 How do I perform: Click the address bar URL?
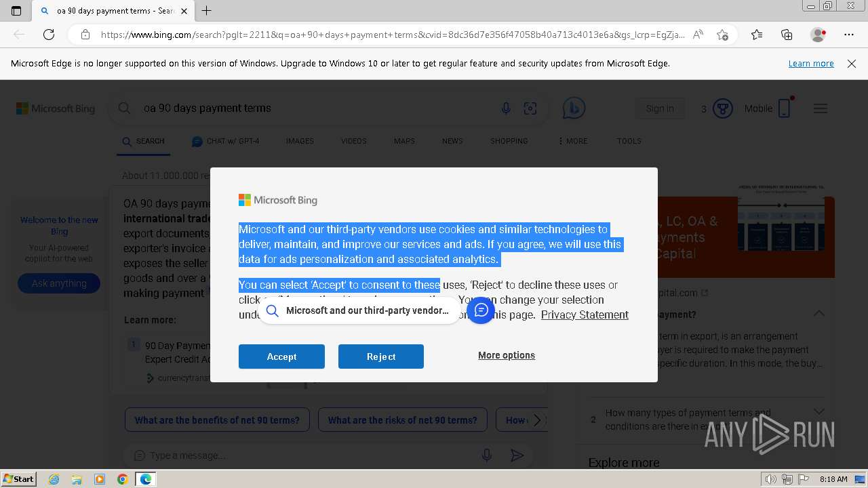click(x=393, y=35)
